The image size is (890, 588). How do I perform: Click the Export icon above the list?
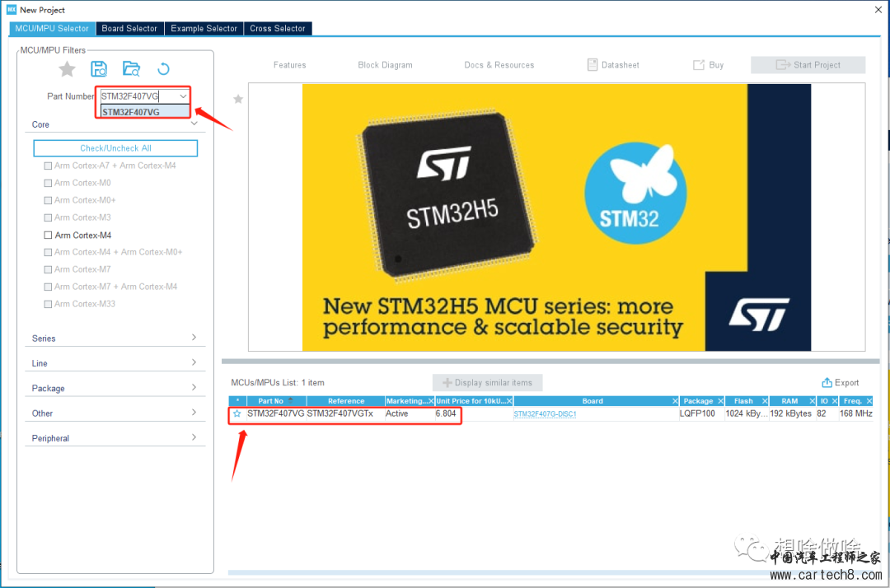coord(827,383)
